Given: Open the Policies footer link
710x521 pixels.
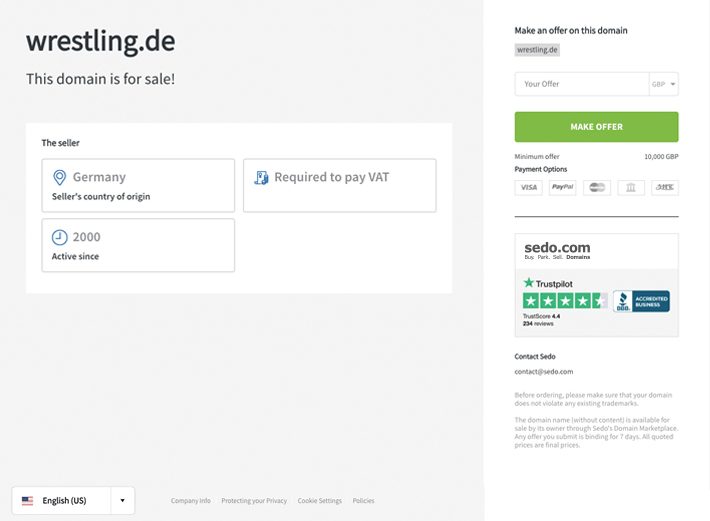Looking at the screenshot, I should point(363,500).
